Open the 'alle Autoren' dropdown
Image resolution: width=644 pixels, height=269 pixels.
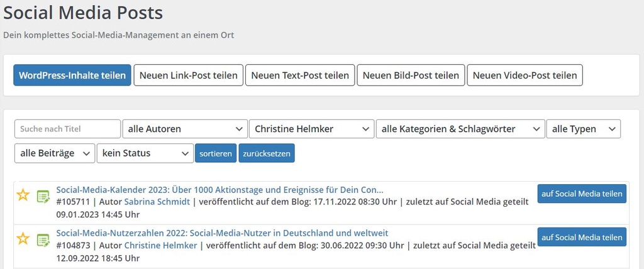pyautogui.click(x=185, y=129)
